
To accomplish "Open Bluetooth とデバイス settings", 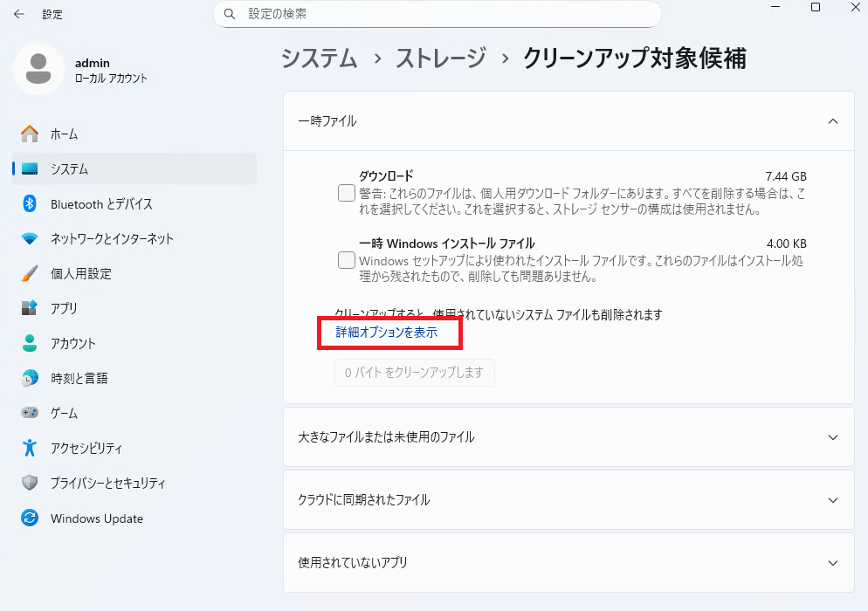I will [134, 203].
